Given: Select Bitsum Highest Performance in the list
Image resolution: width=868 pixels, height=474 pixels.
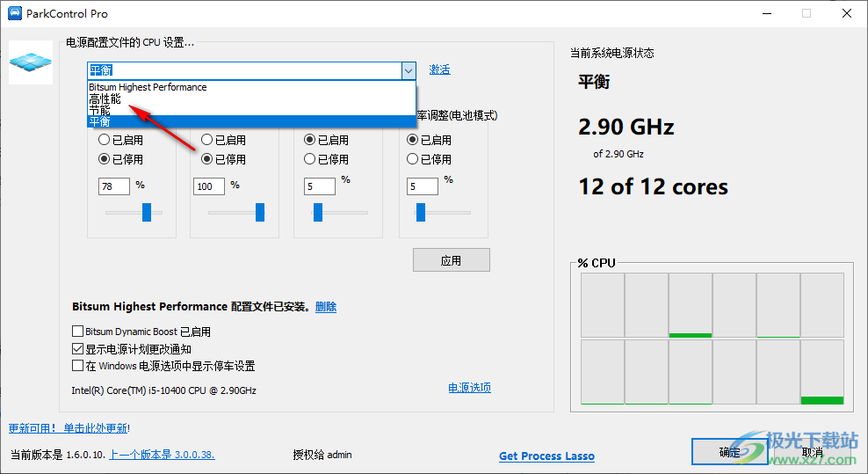Looking at the screenshot, I should point(252,87).
